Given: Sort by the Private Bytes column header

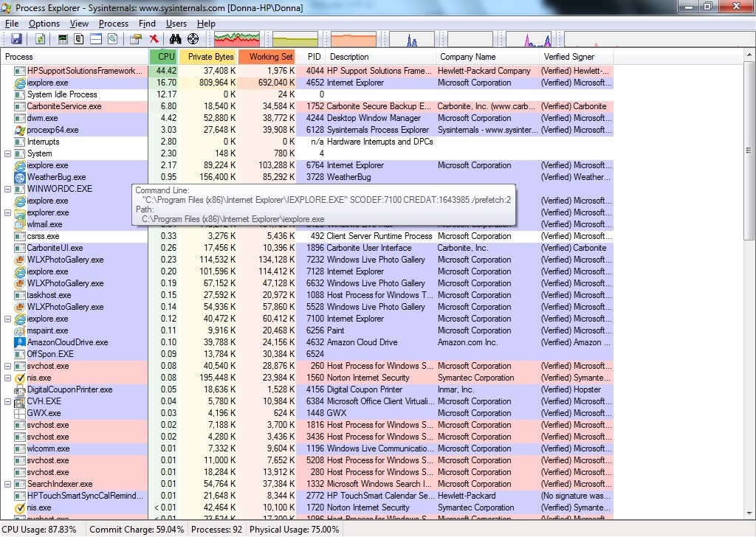Looking at the screenshot, I should click(207, 57).
